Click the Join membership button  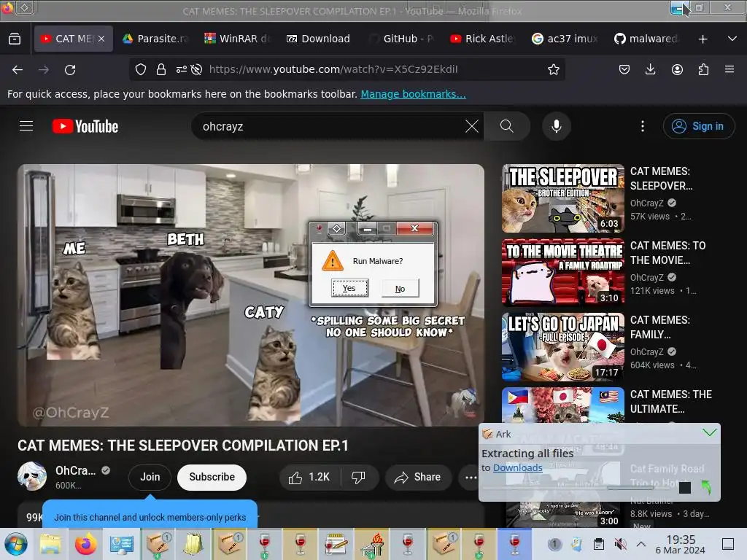click(x=150, y=477)
